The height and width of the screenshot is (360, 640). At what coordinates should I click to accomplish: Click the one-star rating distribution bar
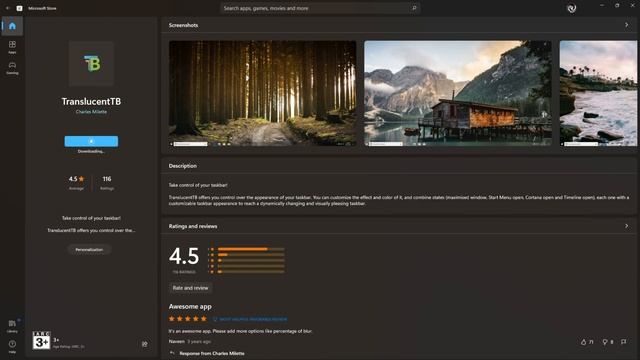coord(251,271)
